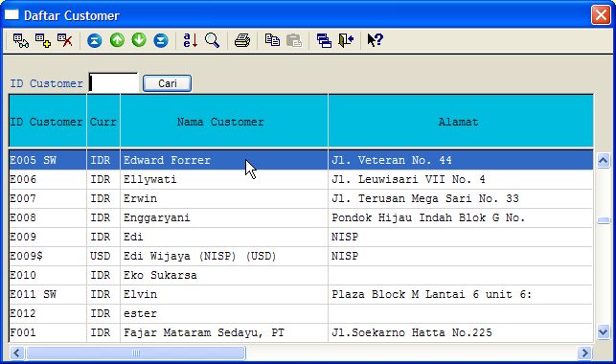Click the exit door icon

[346, 40]
